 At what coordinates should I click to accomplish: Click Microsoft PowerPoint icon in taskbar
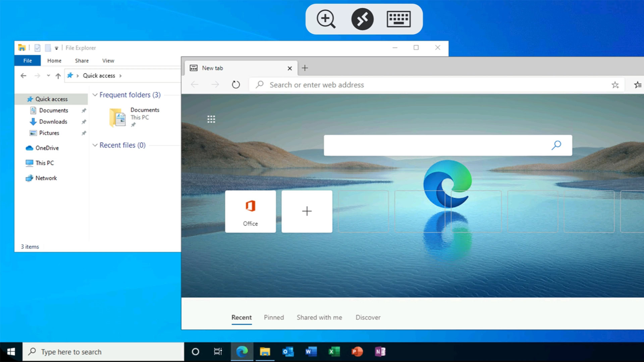pos(357,351)
